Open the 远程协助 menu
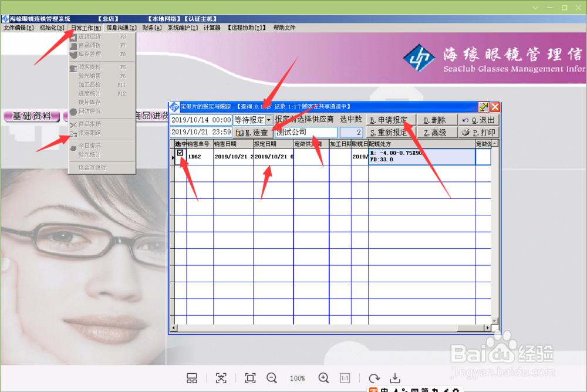 click(x=247, y=28)
